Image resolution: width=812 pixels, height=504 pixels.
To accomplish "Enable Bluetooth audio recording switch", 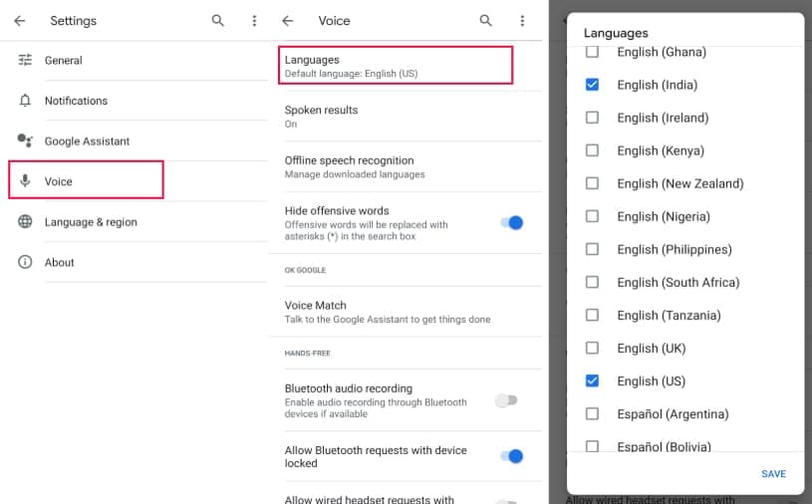I will tap(506, 400).
